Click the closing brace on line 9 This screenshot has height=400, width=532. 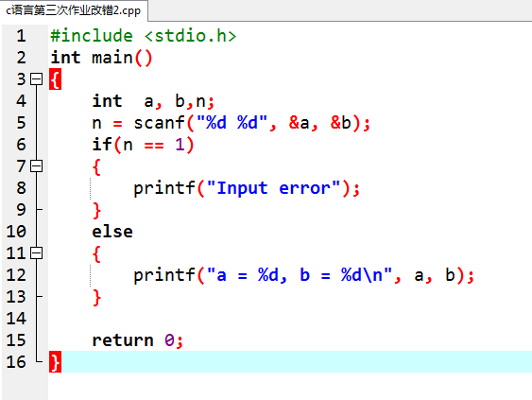96,210
